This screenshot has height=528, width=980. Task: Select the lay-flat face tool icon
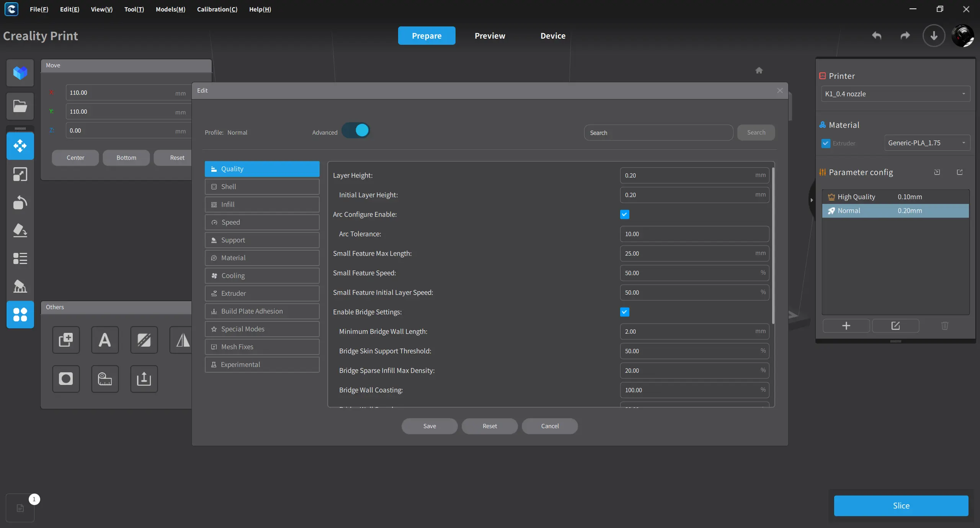[x=20, y=230]
